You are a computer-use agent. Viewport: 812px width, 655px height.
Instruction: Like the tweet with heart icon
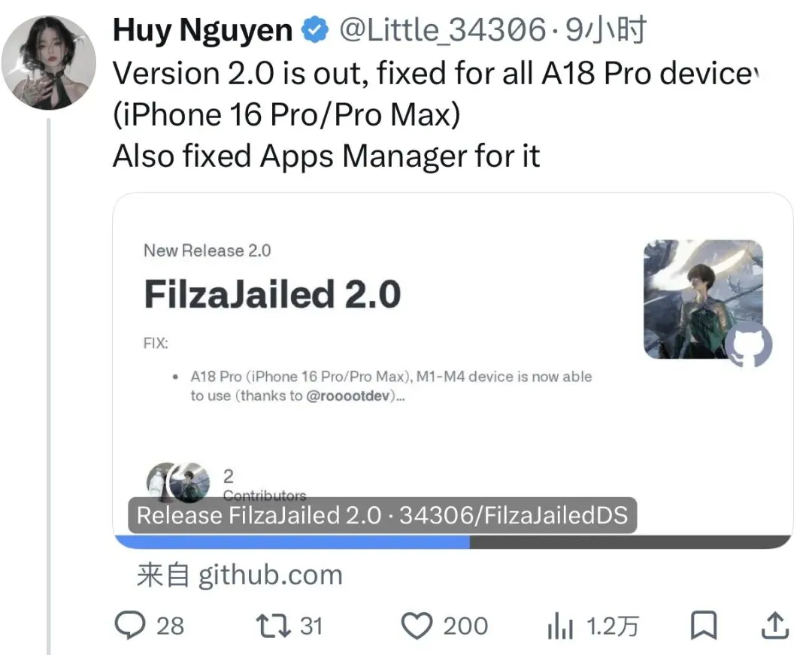pos(417,626)
